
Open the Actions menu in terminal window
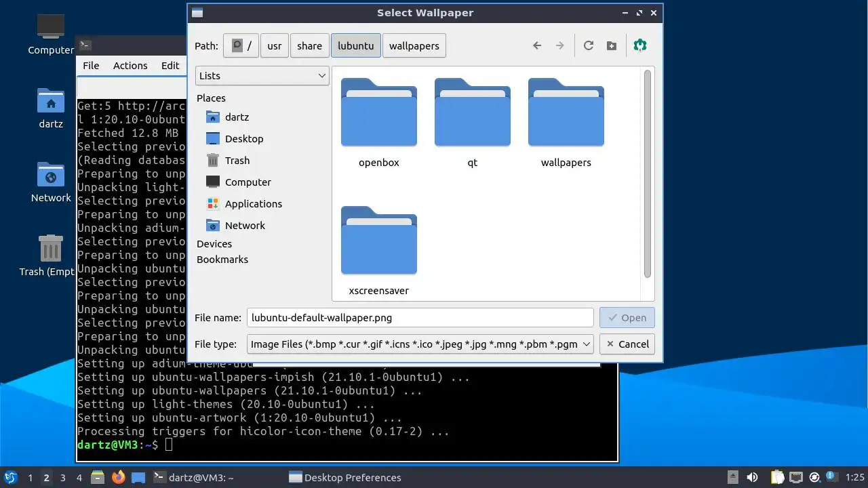point(130,66)
